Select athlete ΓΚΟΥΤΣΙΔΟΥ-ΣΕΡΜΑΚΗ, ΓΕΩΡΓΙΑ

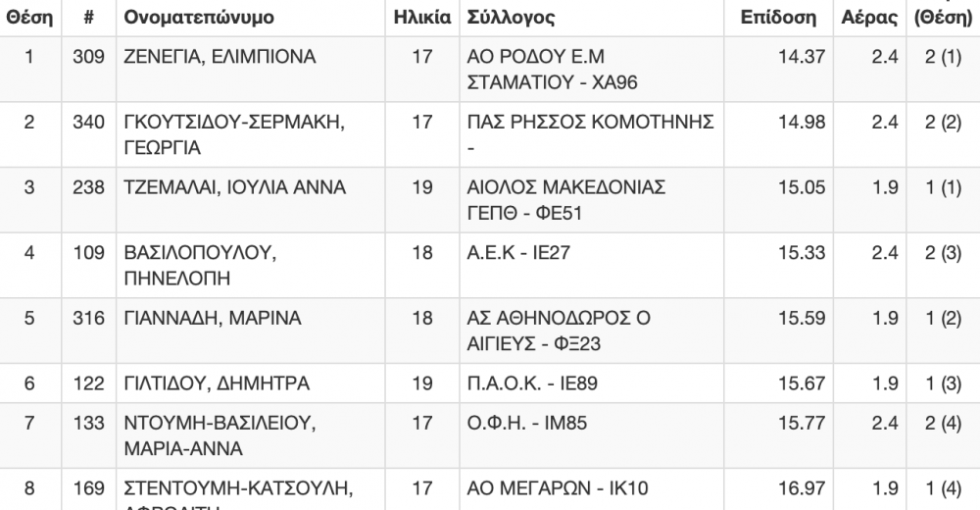pos(234,134)
